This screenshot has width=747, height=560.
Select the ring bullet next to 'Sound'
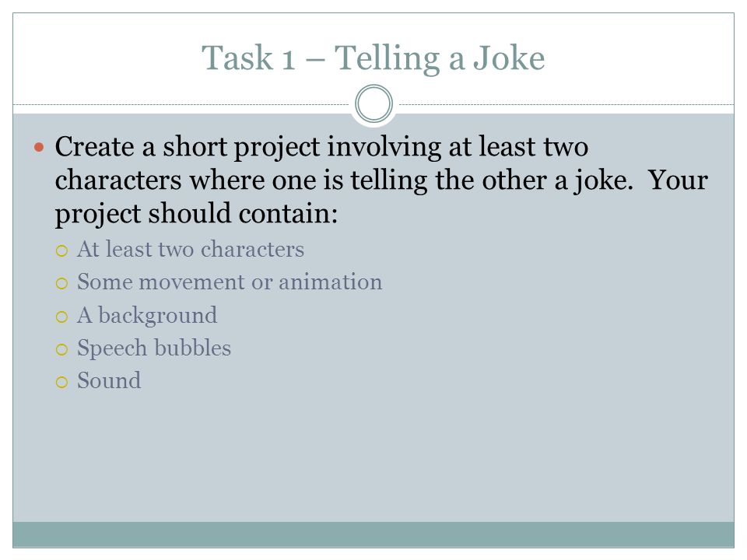coord(62,383)
